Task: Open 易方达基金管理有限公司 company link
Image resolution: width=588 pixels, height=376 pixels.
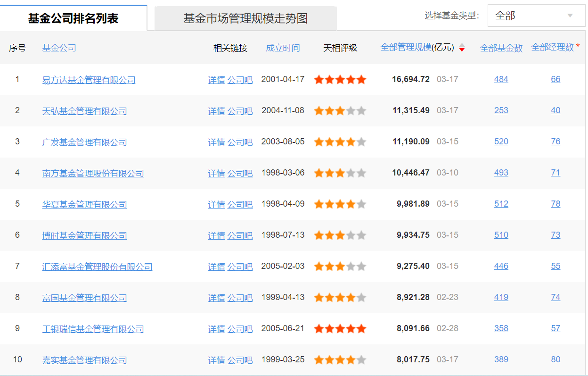Action: (89, 80)
